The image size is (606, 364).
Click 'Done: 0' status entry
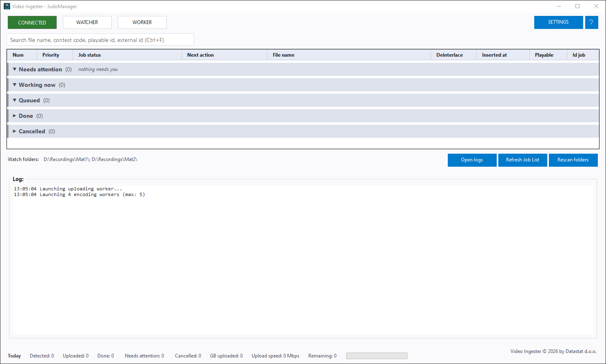[106, 356]
